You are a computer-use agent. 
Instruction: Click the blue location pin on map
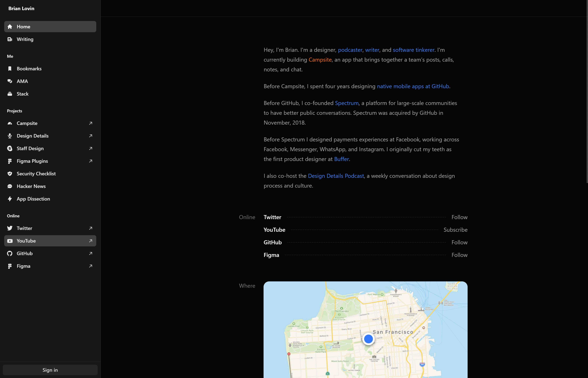pyautogui.click(x=368, y=339)
